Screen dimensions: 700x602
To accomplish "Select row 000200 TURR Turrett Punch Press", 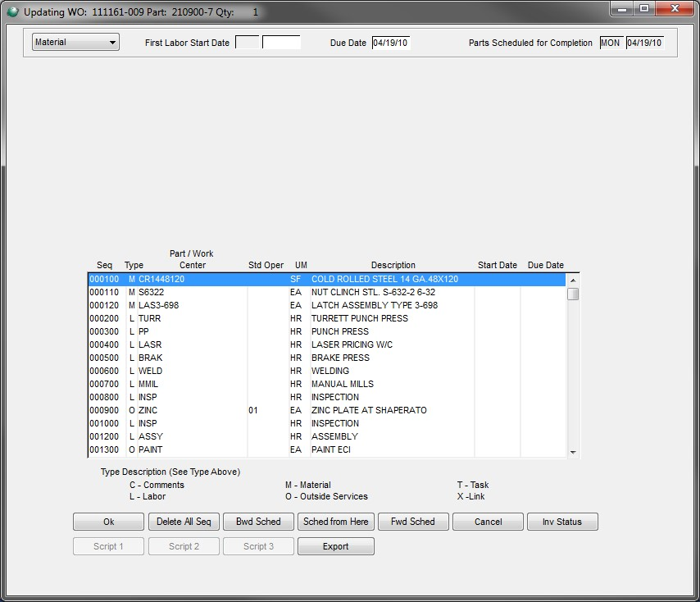I will pos(327,318).
